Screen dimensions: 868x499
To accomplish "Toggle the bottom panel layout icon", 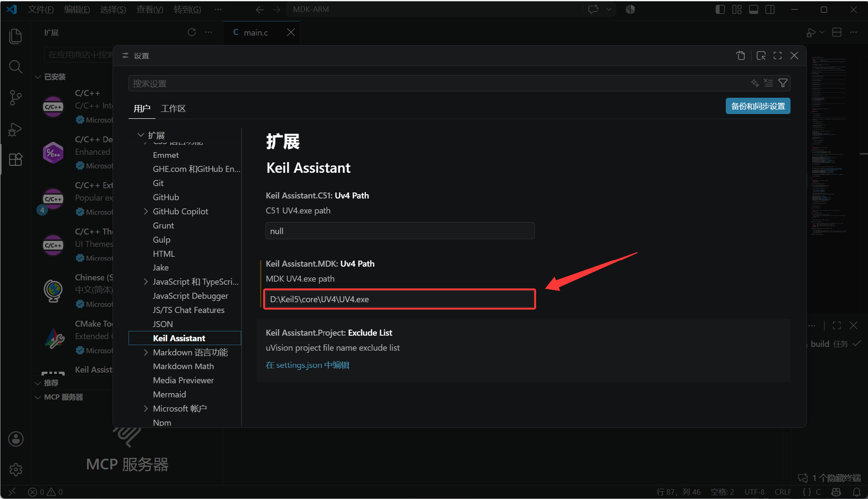I will (754, 9).
